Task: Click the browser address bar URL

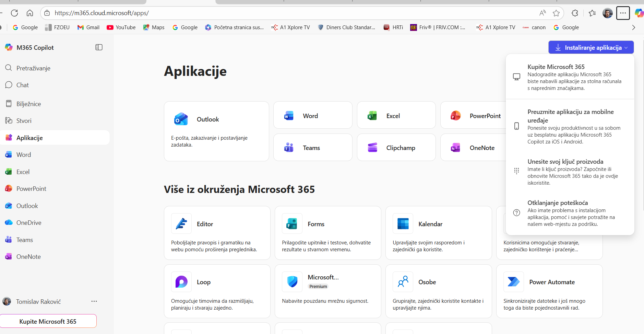Action: pyautogui.click(x=102, y=13)
